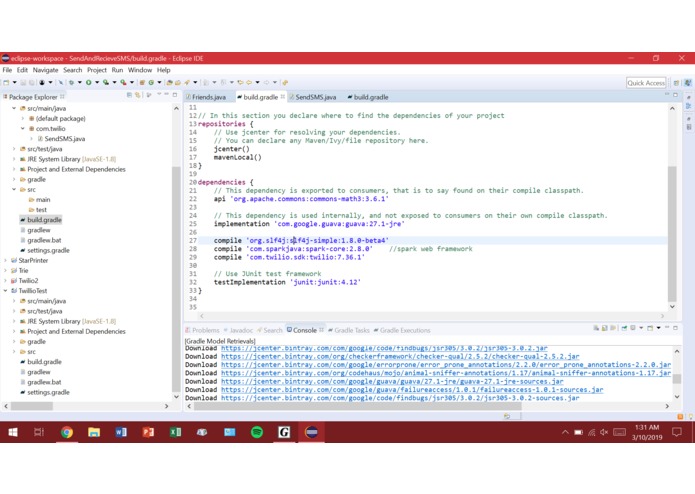Open the Navigate menu

pyautogui.click(x=45, y=70)
